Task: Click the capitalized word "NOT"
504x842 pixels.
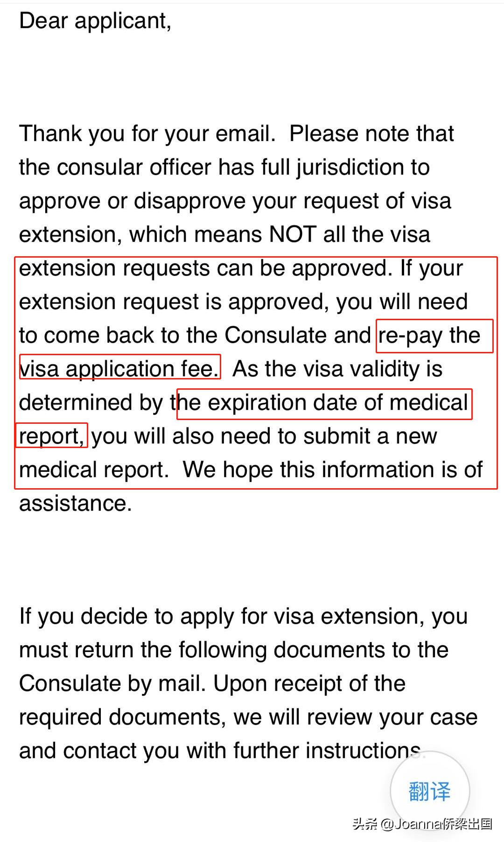Action: point(293,234)
